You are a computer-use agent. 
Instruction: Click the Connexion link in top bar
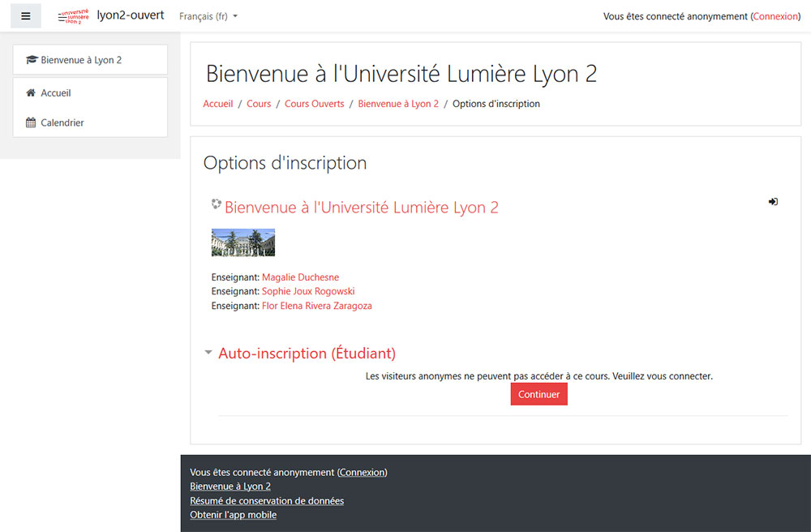[775, 16]
